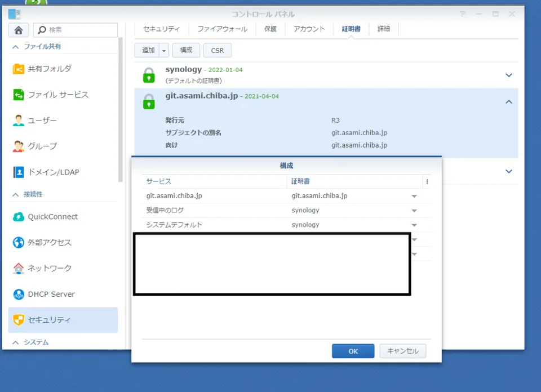Open DHCP Server icon in sidebar
The height and width of the screenshot is (392, 541).
(x=18, y=294)
